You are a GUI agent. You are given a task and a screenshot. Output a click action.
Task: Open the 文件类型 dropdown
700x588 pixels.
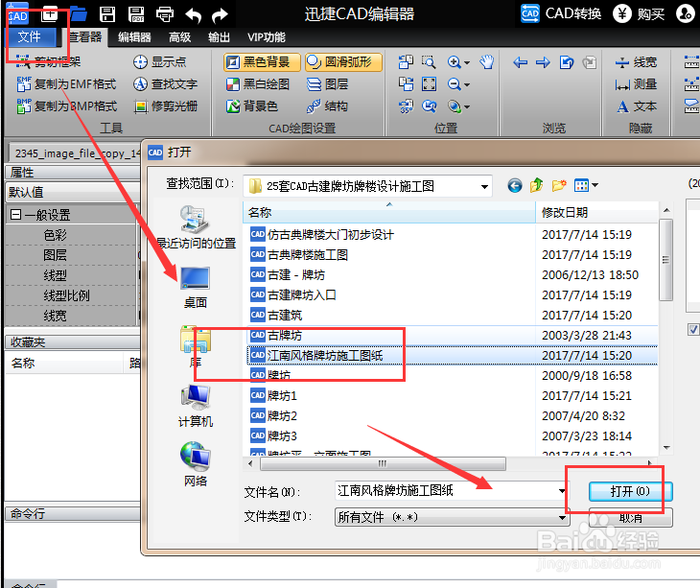tap(563, 518)
